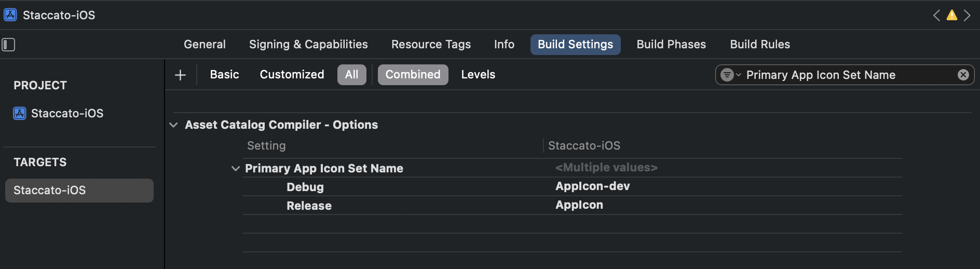Collapse Asset Catalog Compiler - Options section
This screenshot has height=269, width=980.
[173, 125]
